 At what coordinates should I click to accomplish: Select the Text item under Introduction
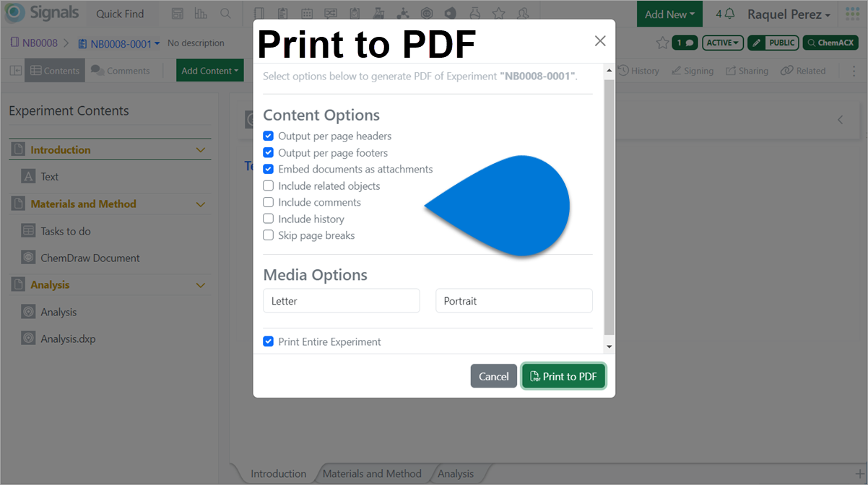50,177
